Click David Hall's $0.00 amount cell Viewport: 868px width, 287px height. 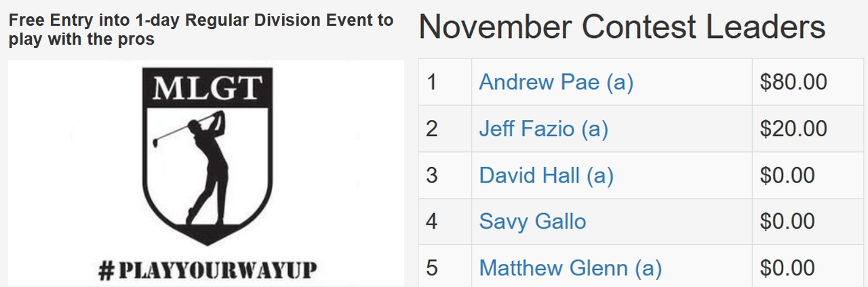pyautogui.click(x=787, y=175)
